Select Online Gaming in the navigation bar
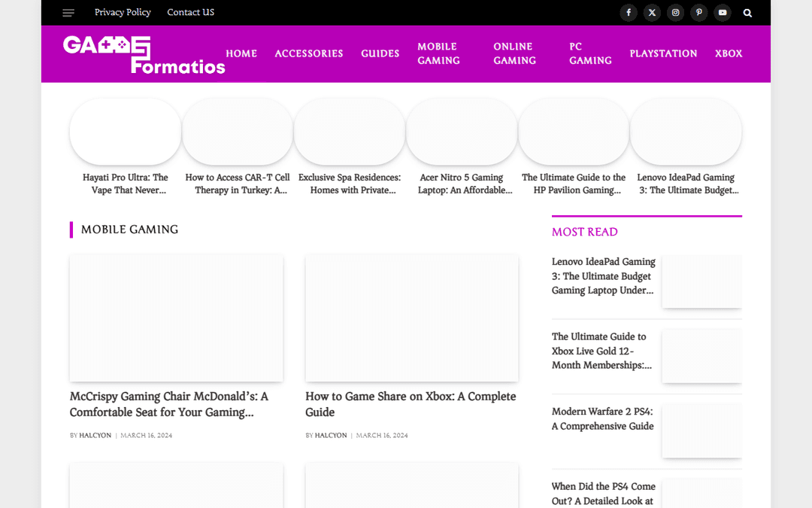Viewport: 812px width, 508px height. tap(515, 53)
